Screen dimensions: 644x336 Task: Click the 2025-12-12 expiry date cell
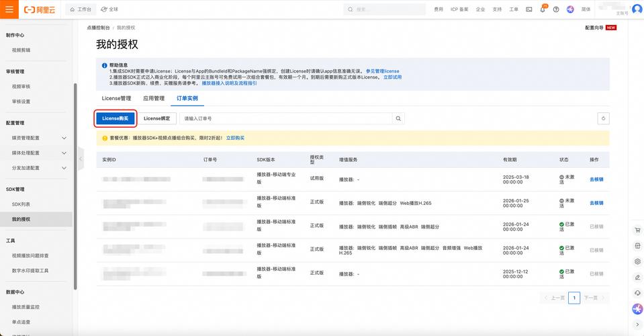click(x=516, y=274)
